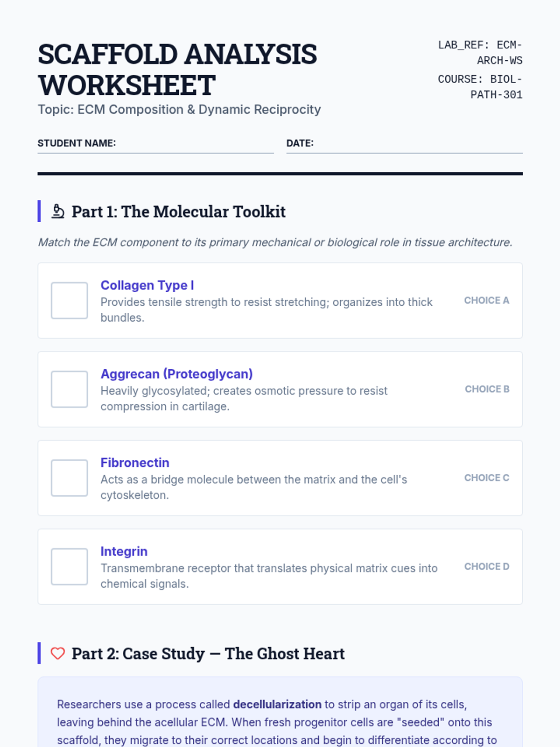Open the Fibronectin heading

135,463
